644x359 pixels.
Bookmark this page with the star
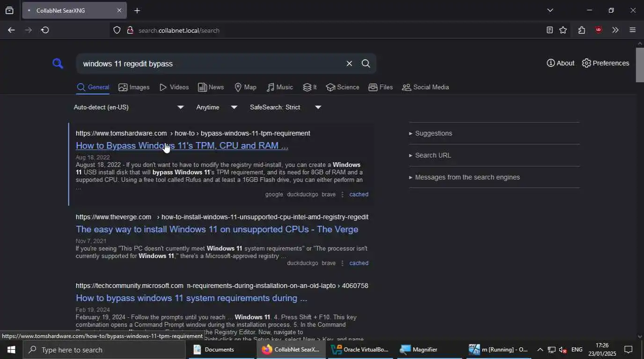[563, 30]
